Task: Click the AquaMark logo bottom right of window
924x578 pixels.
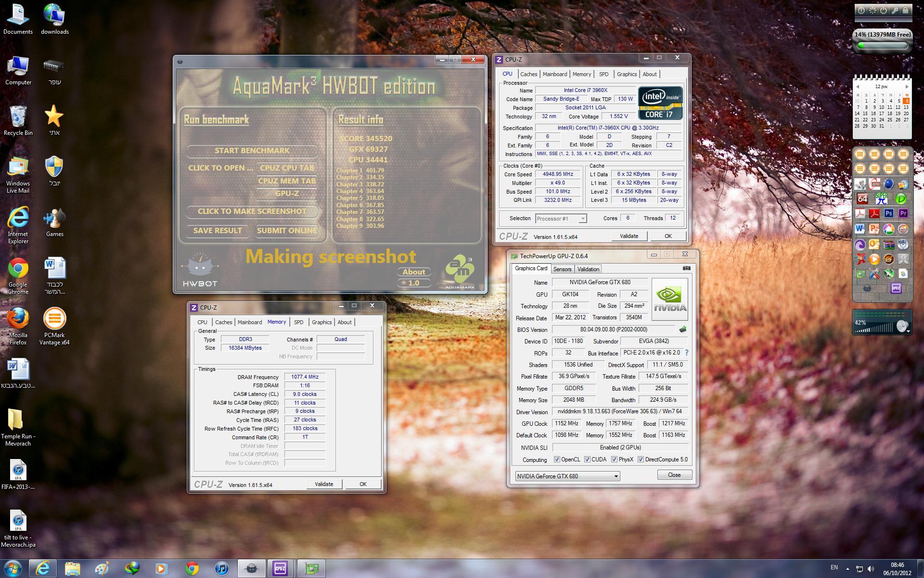Action: 460,273
